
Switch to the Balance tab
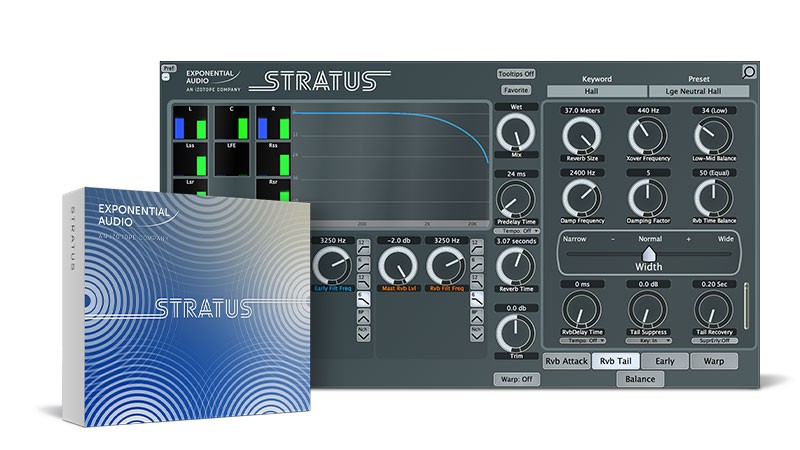pyautogui.click(x=640, y=379)
